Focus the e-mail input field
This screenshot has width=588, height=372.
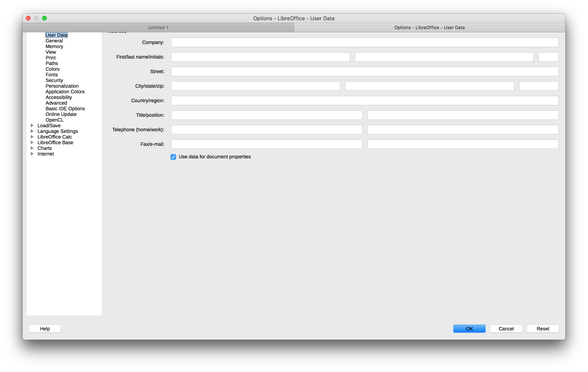pos(463,144)
